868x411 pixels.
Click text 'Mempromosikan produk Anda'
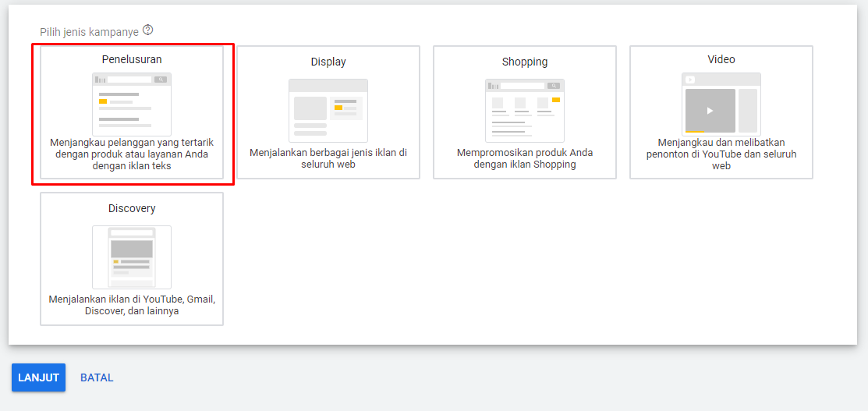[525, 152]
